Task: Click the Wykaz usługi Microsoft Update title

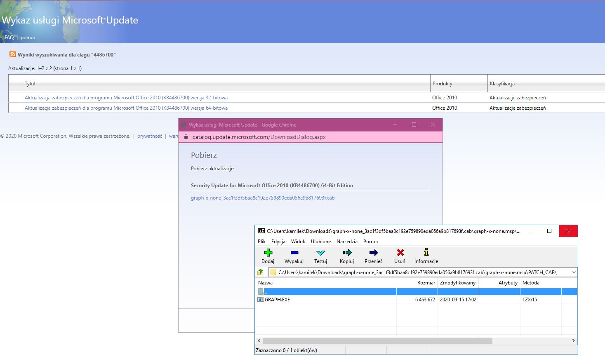Action: click(x=70, y=20)
